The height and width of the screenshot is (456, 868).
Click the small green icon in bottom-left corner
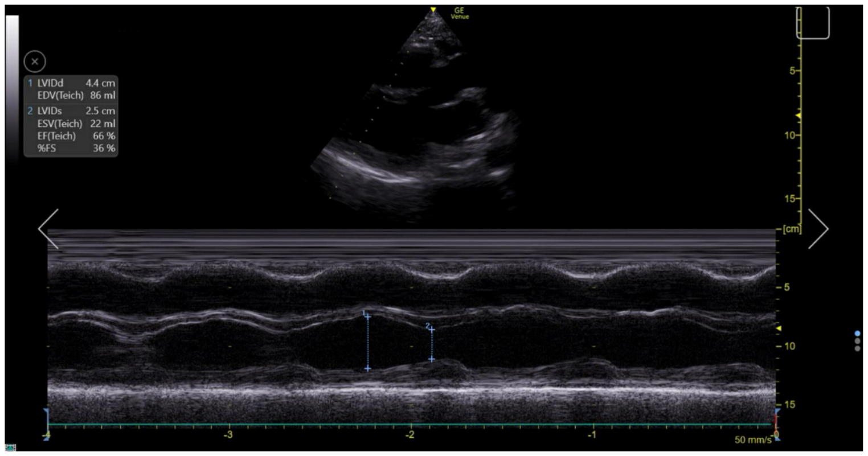(10, 448)
